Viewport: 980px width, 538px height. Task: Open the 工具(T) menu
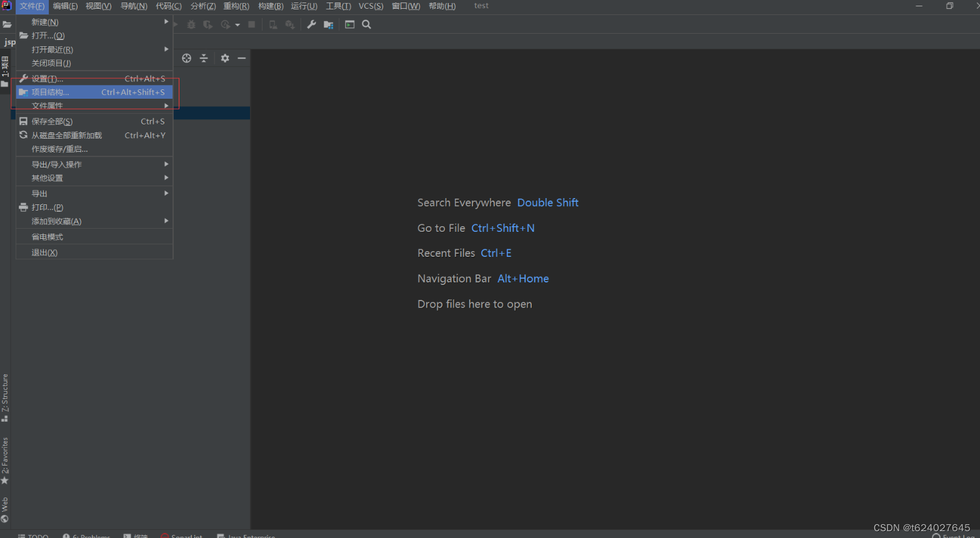tap(338, 6)
